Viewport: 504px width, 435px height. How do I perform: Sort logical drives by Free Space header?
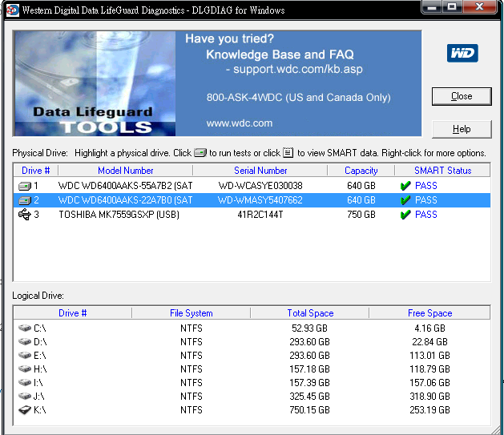pos(429,313)
